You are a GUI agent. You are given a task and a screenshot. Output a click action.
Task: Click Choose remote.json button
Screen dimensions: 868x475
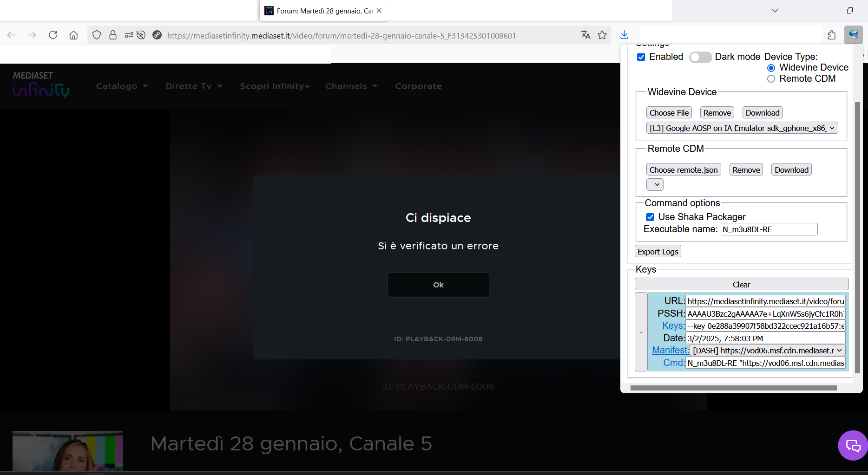(684, 170)
